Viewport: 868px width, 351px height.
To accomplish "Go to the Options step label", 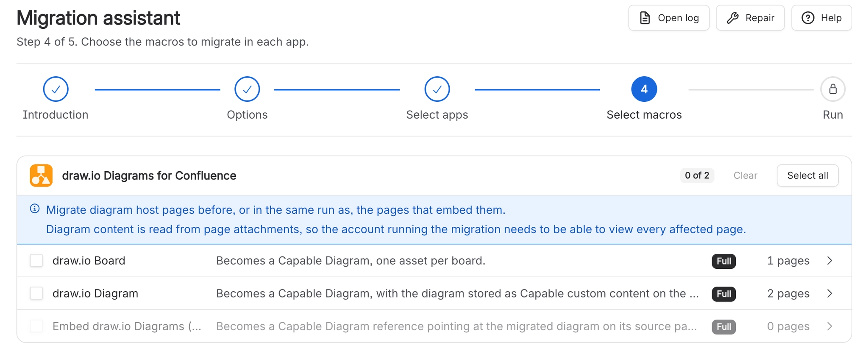I will (247, 115).
